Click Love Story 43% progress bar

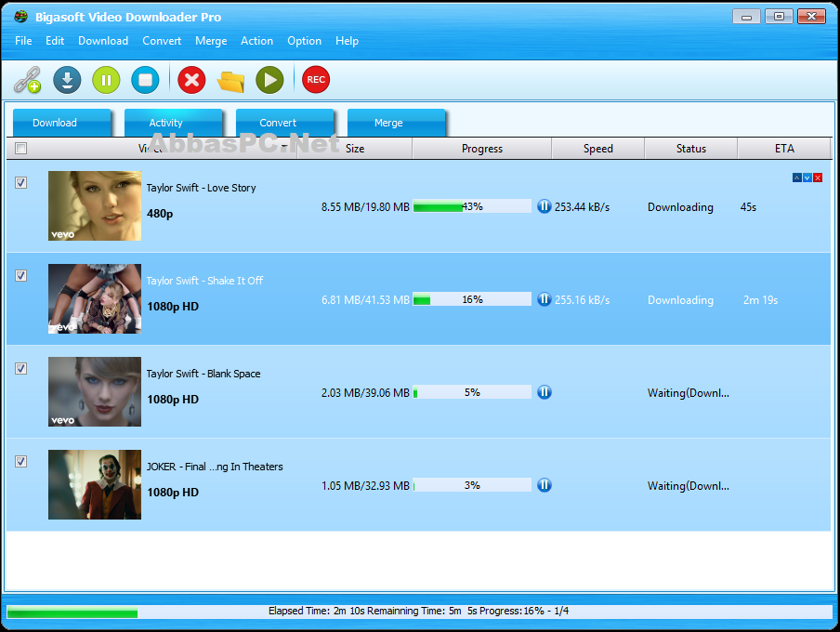click(472, 206)
